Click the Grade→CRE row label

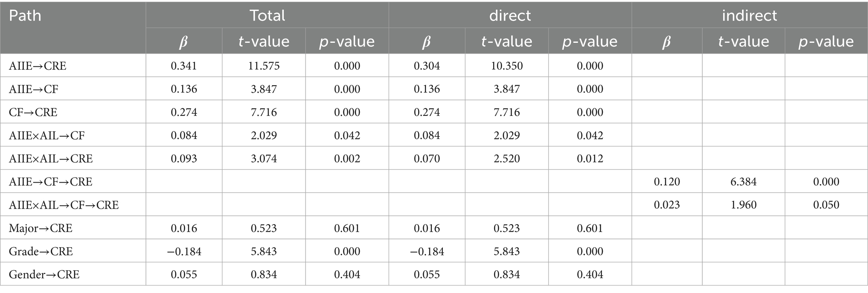pyautogui.click(x=41, y=251)
